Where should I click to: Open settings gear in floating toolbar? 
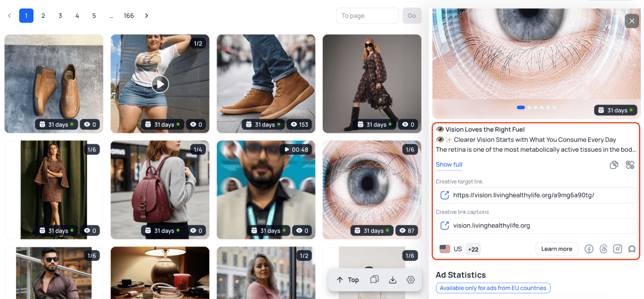pyautogui.click(x=410, y=280)
